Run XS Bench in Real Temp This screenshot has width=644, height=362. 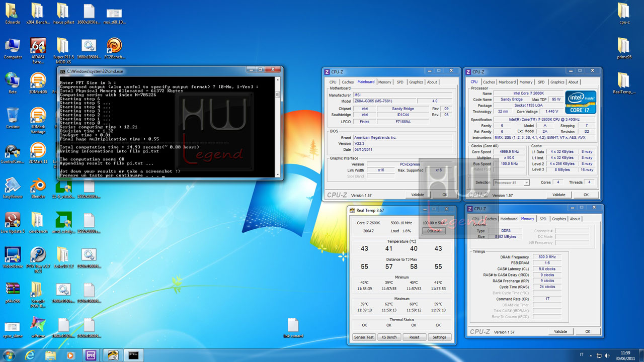pos(389,337)
